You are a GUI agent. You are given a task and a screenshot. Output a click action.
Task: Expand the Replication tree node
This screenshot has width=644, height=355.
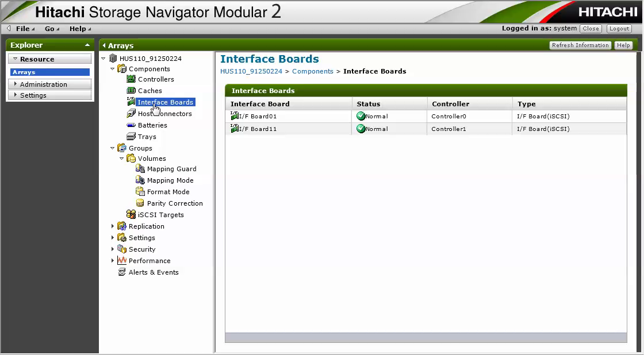(113, 226)
